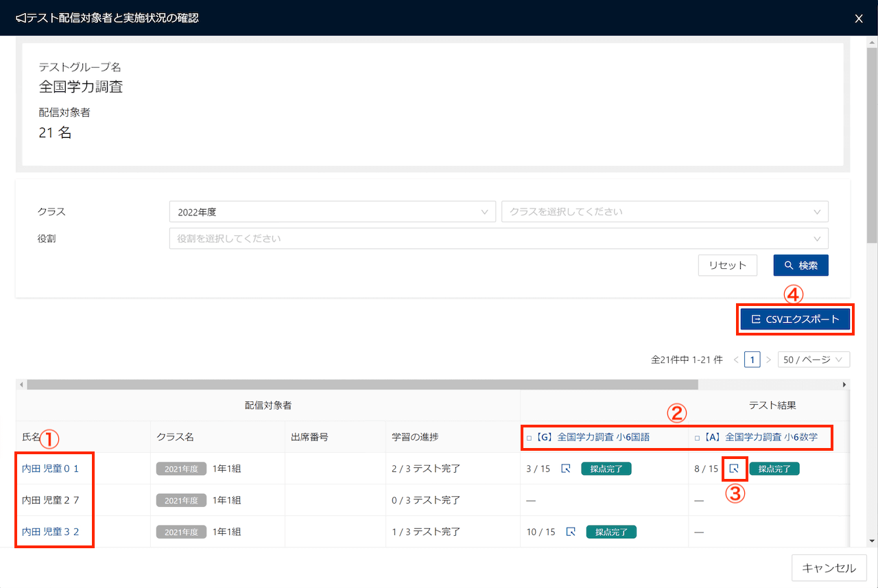Image resolution: width=878 pixels, height=588 pixels.
Task: Click the キャンセル button
Action: [x=829, y=568]
